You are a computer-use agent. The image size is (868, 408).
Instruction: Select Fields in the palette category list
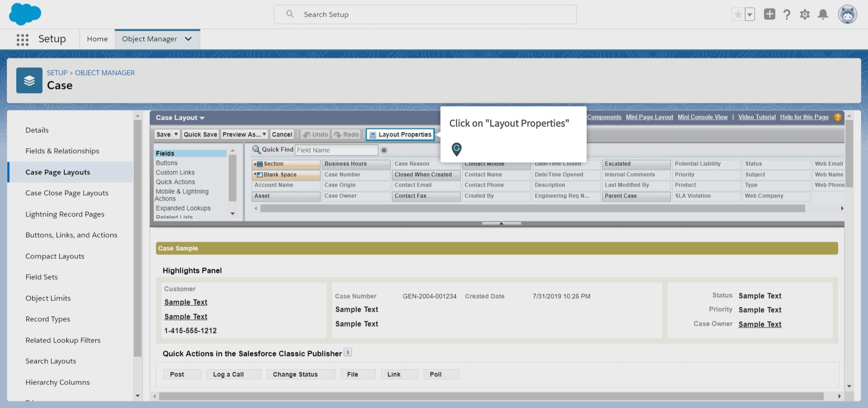(x=190, y=154)
